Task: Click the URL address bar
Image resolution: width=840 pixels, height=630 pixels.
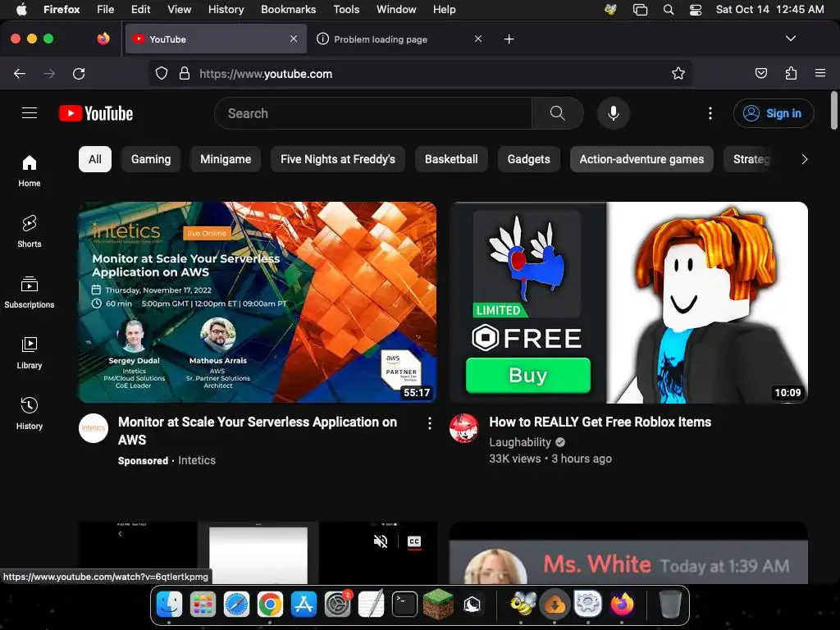Action: pos(420,73)
